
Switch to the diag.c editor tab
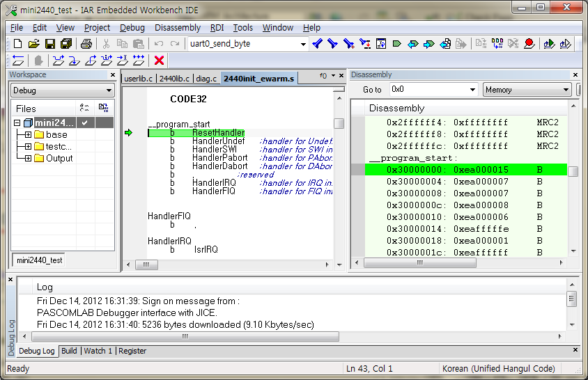point(206,79)
